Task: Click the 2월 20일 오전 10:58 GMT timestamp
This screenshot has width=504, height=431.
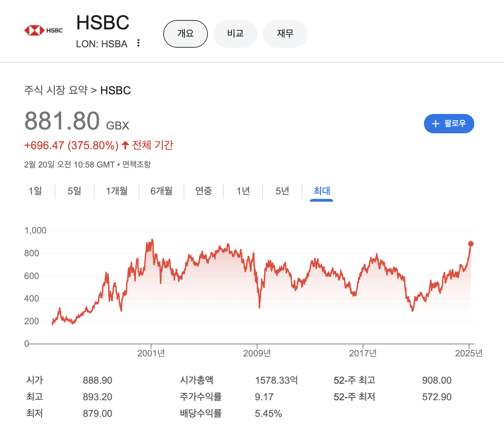Action: pos(69,164)
